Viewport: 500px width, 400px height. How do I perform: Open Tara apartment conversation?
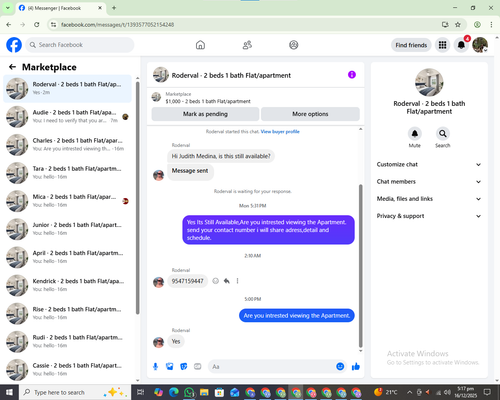67,173
